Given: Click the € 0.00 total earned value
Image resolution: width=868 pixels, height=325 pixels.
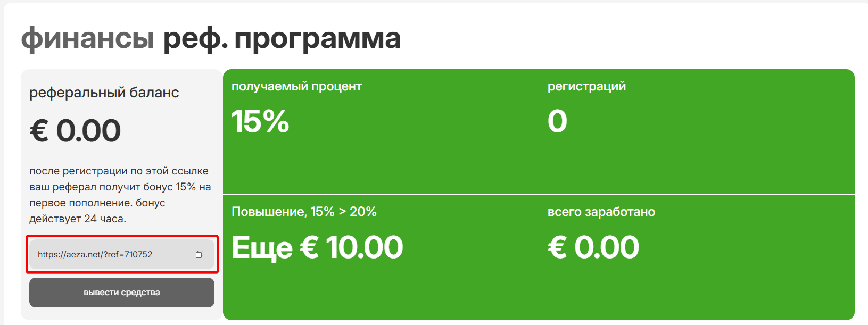Looking at the screenshot, I should click(593, 247).
